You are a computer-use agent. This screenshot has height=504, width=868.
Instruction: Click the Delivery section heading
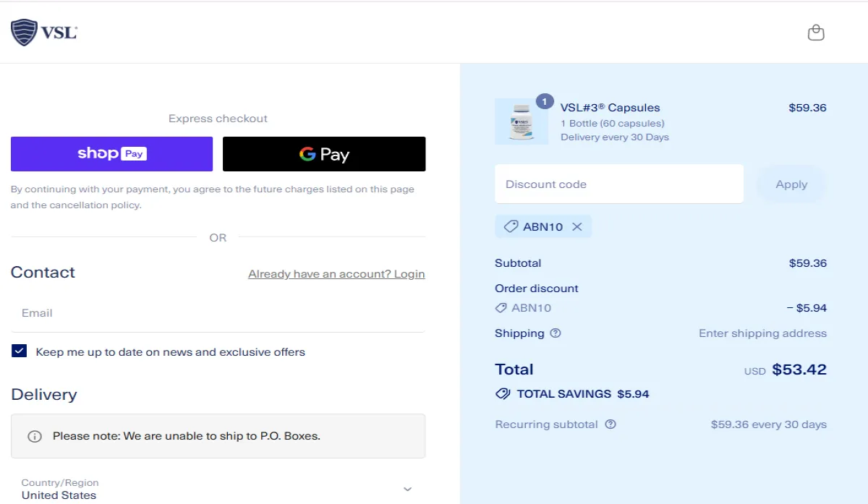click(43, 395)
